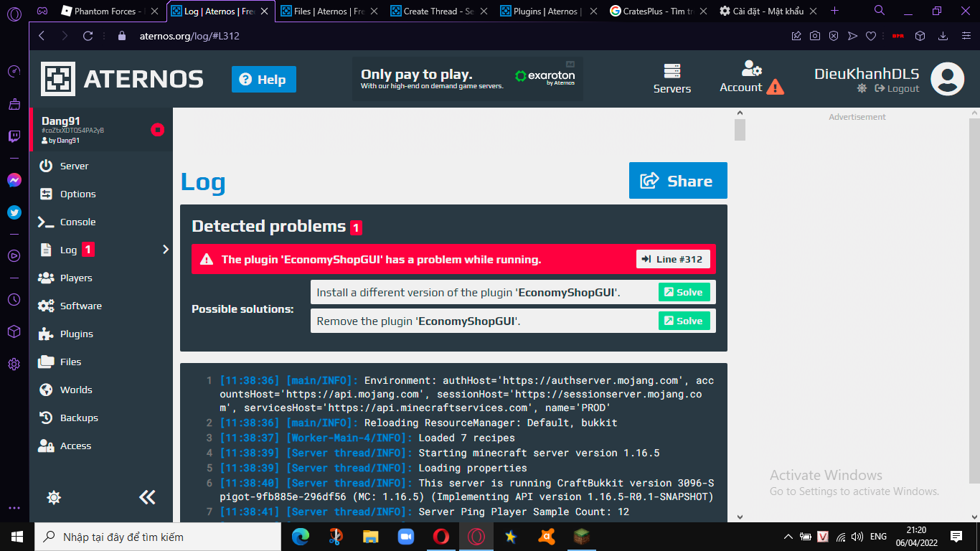This screenshot has width=980, height=551.
Task: Open a new browser tab
Action: (834, 11)
